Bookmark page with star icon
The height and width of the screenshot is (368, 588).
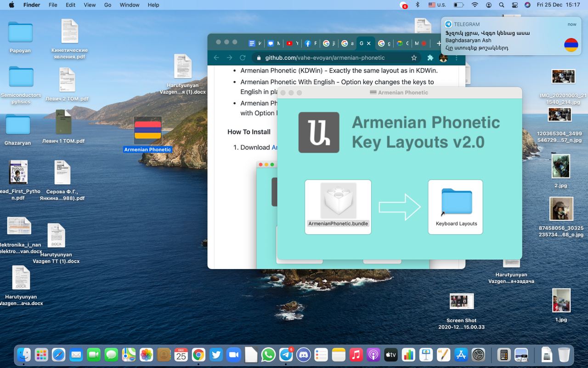tap(414, 57)
